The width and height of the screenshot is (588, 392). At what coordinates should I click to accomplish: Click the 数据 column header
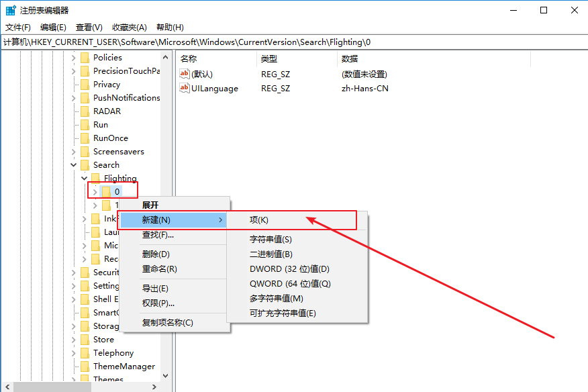coord(350,59)
